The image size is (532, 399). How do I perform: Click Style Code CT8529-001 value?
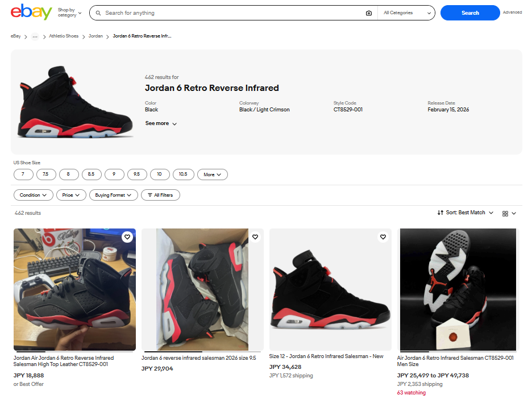[x=348, y=110]
